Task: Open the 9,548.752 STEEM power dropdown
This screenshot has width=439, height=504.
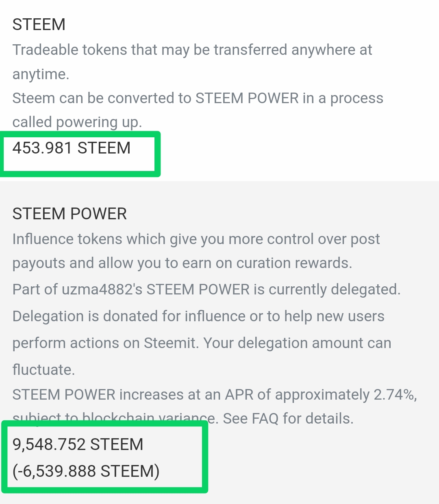Action: 78,445
